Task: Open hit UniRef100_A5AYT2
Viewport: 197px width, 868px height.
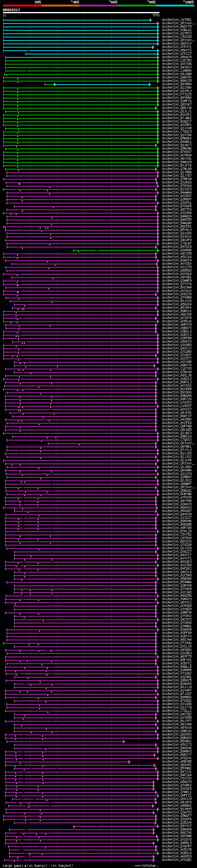Action: [x=177, y=50]
